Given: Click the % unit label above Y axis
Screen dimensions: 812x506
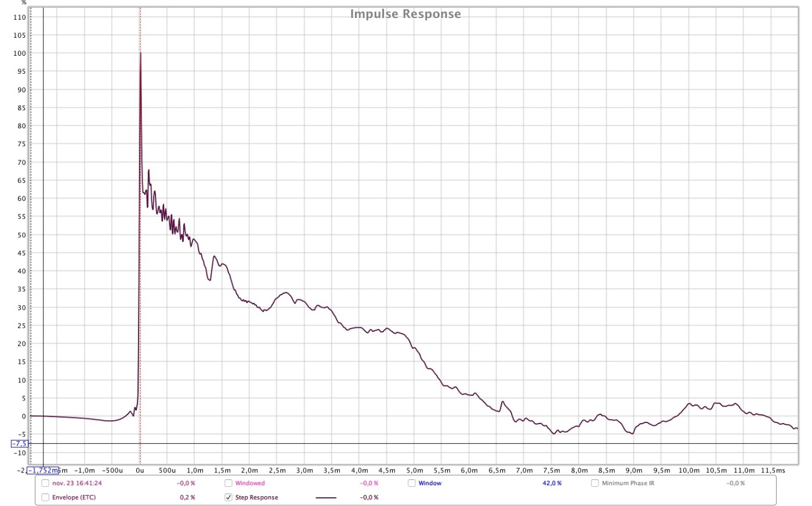Looking at the screenshot, I should [24, 3].
